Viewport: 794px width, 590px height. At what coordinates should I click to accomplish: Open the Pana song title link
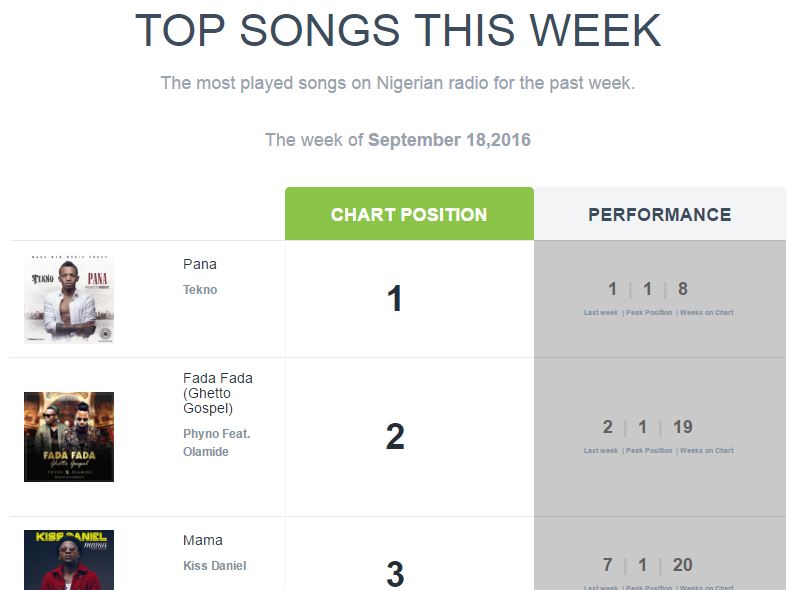click(x=200, y=264)
